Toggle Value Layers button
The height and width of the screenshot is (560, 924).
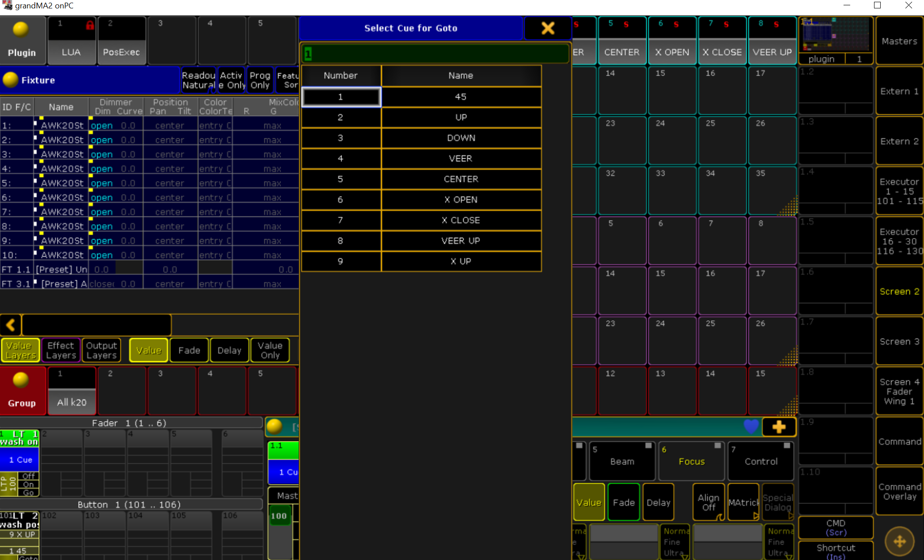pyautogui.click(x=20, y=350)
